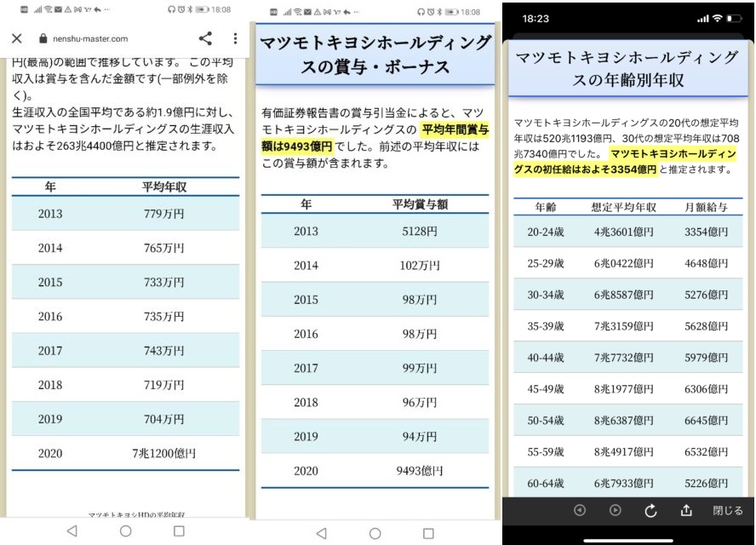Tap the Android home circle below the 平均年収 table
The image size is (756, 545).
pos(125,531)
